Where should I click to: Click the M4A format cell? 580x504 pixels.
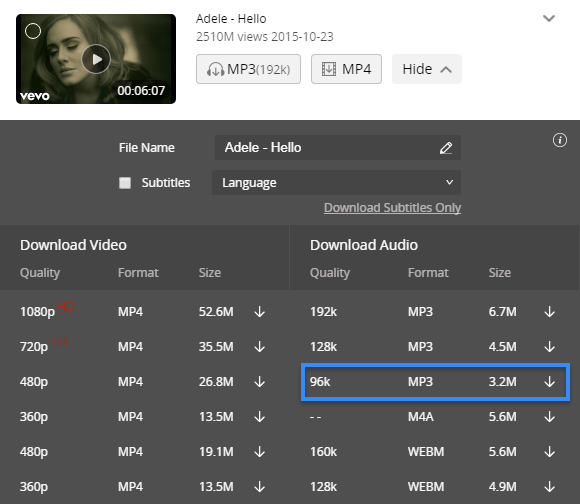pos(421,417)
